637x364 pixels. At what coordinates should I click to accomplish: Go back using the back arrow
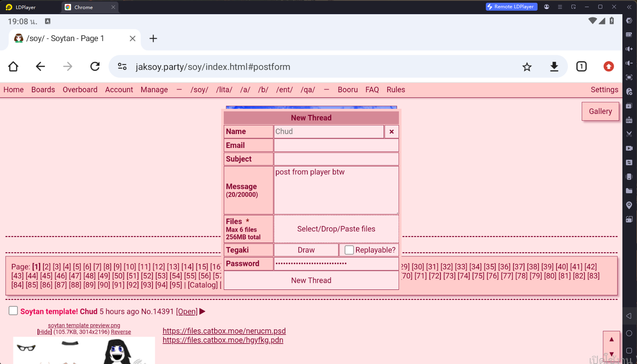click(x=40, y=67)
